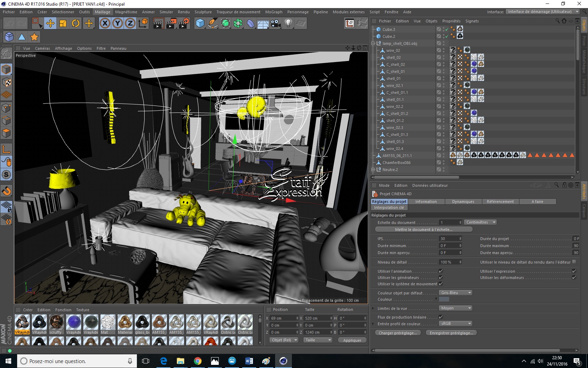Toggle the Utiliser l'animation checkbox

(x=441, y=271)
